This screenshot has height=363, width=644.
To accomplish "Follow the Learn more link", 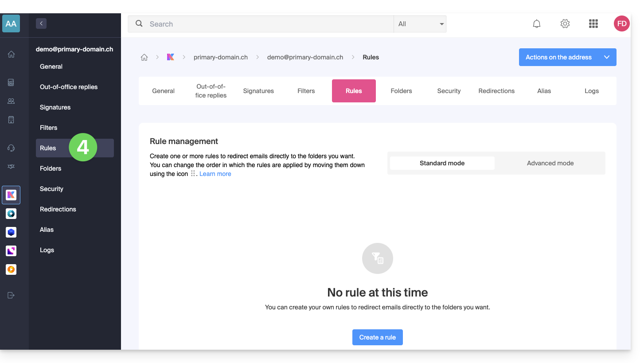I will tap(215, 174).
